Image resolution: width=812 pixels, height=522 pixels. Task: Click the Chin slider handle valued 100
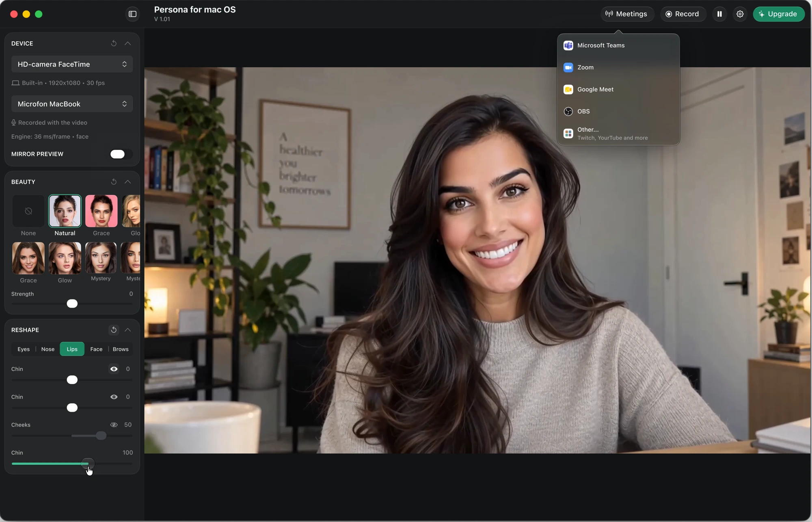click(88, 464)
